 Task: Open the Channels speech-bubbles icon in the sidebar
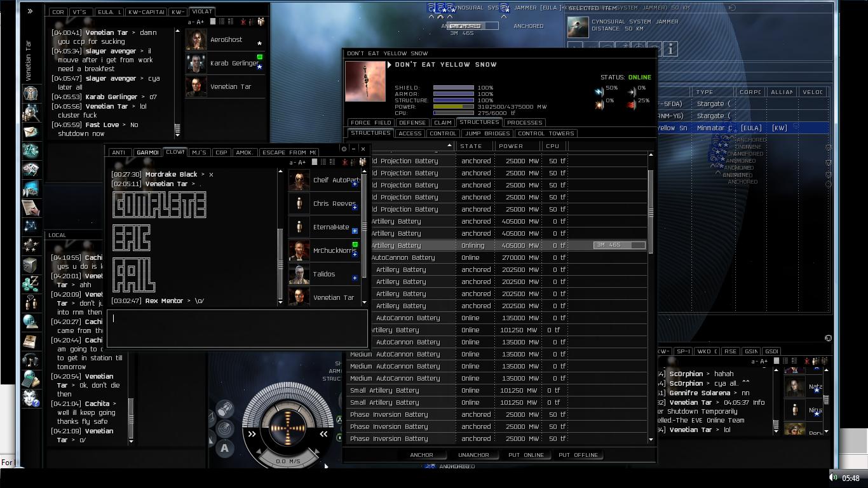click(x=31, y=303)
